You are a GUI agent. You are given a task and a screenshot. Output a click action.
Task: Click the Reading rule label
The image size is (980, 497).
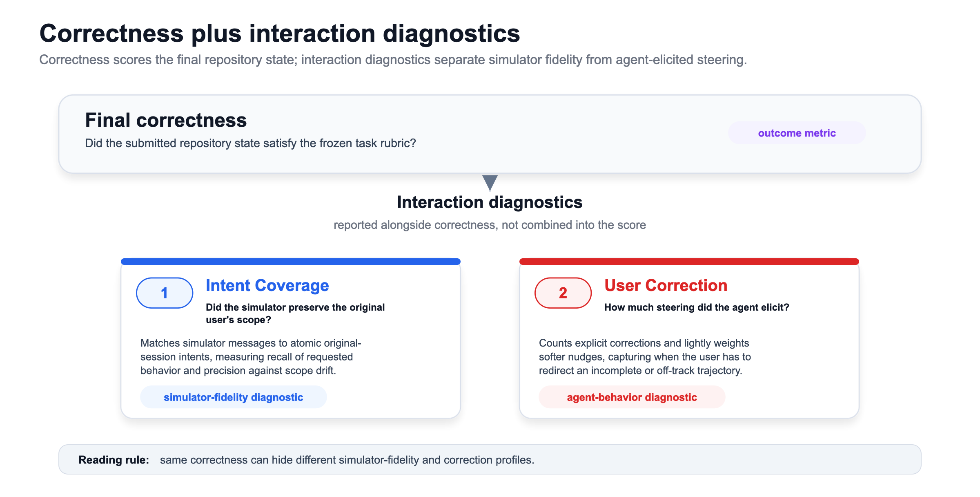[x=114, y=460]
